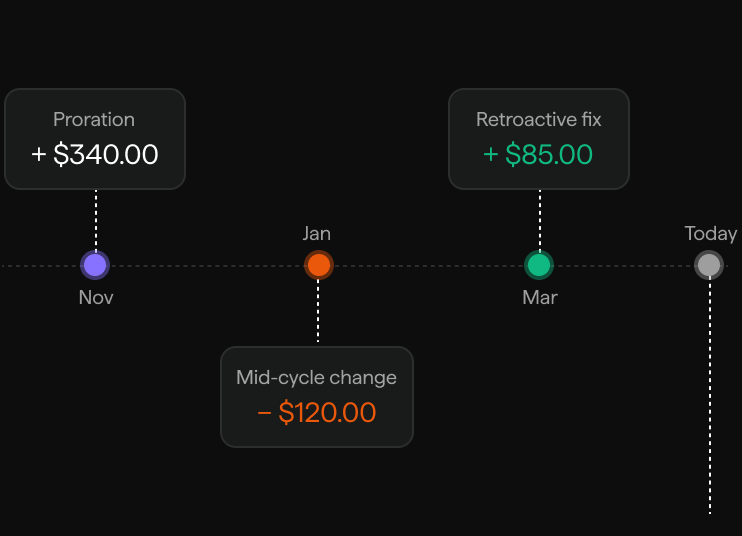
Task: Click dotted connector below Proration card
Action: 96,220
